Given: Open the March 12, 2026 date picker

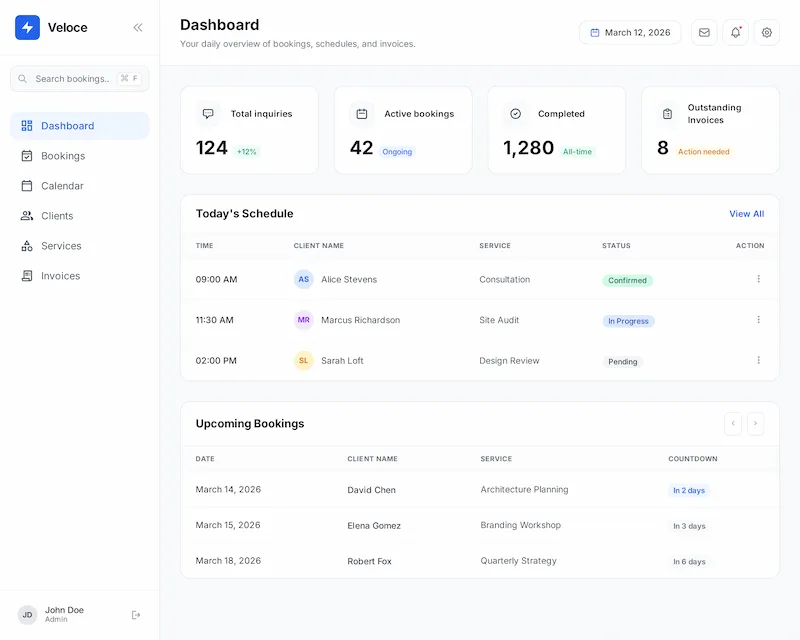Looking at the screenshot, I should coord(630,33).
